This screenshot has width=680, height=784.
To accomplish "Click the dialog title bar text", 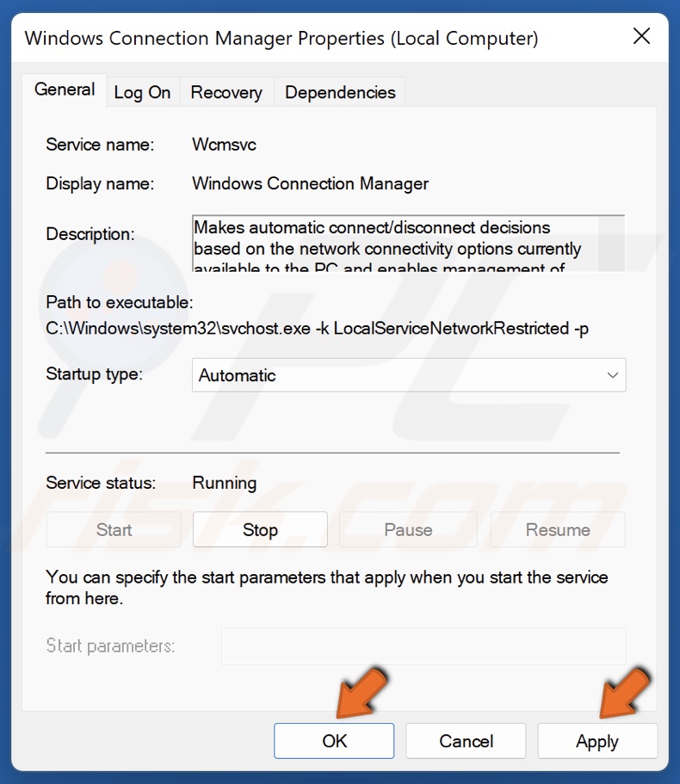I will pyautogui.click(x=281, y=38).
